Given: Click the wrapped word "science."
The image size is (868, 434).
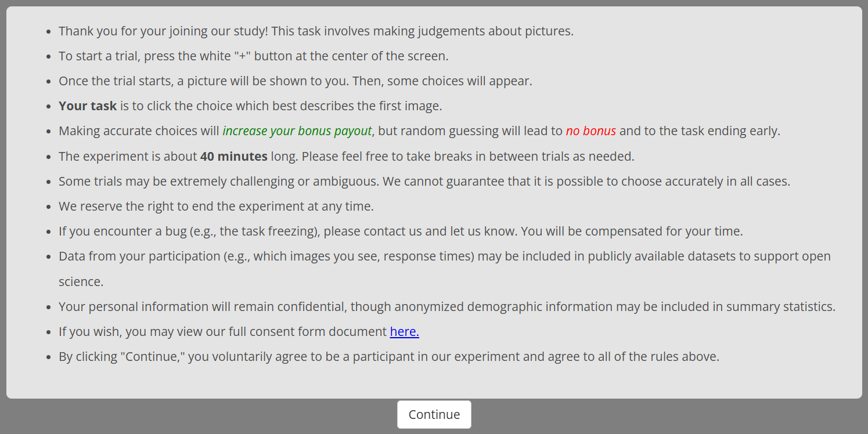Looking at the screenshot, I should [x=81, y=281].
